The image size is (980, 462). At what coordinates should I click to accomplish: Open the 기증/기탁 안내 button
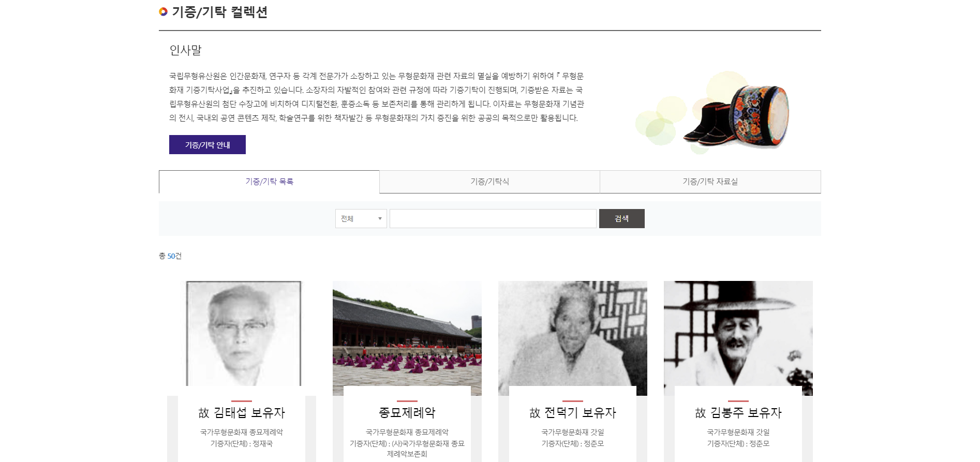click(x=207, y=145)
